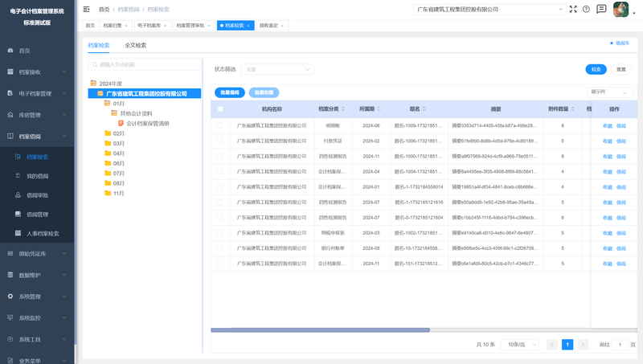Click the 原始凭证库 sidebar icon

(10, 253)
